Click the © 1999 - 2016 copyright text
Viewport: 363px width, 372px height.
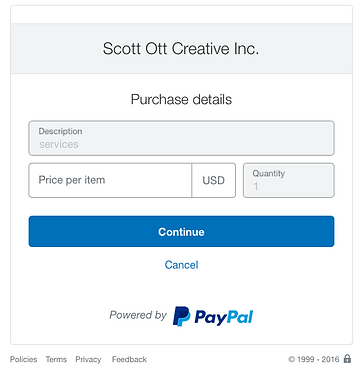point(314,359)
